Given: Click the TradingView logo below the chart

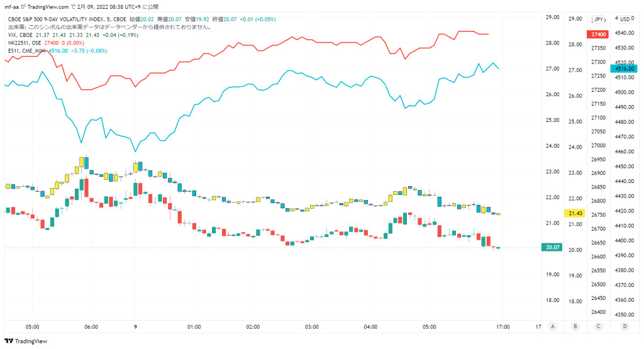Looking at the screenshot, I should click(x=25, y=341).
